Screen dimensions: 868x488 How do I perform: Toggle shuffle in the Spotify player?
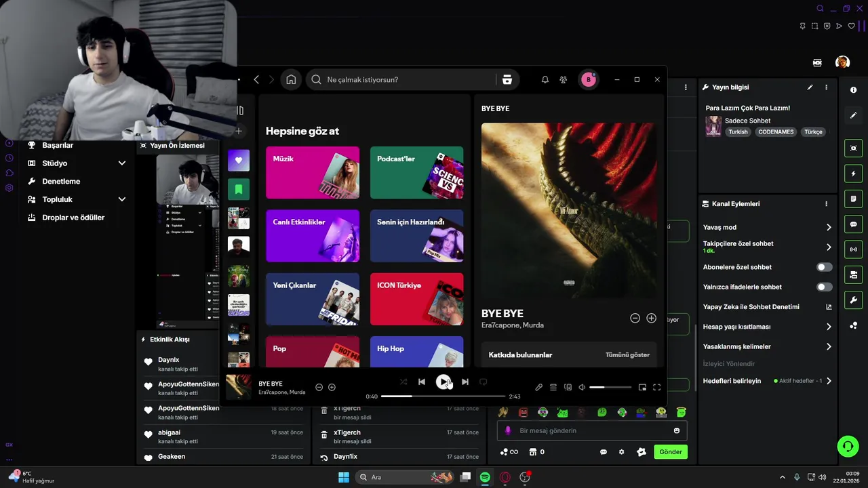pos(403,382)
